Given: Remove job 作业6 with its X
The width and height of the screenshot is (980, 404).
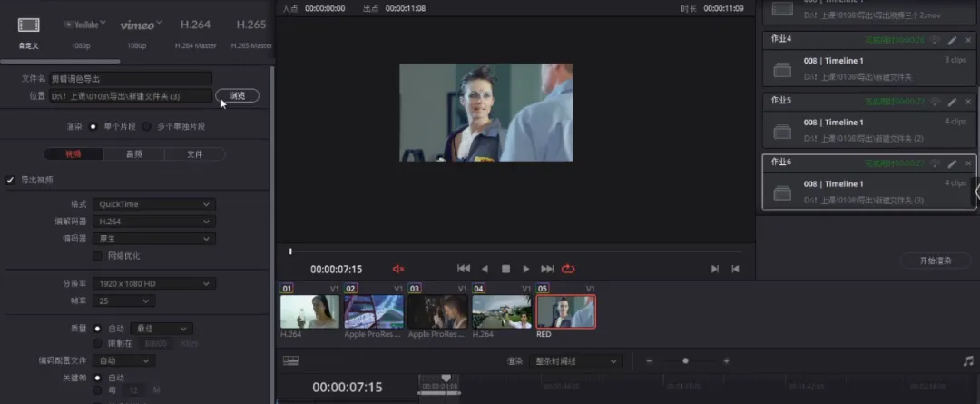Looking at the screenshot, I should tap(968, 163).
